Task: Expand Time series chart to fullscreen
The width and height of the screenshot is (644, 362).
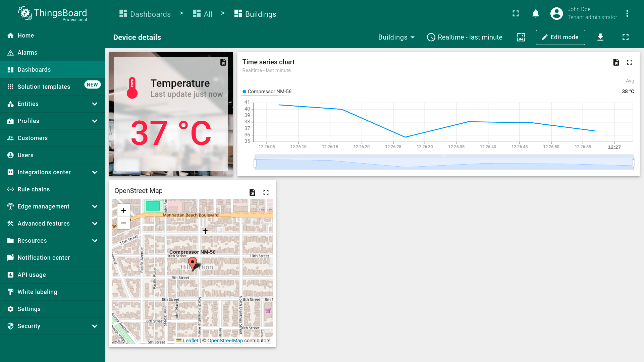Action: pyautogui.click(x=630, y=62)
